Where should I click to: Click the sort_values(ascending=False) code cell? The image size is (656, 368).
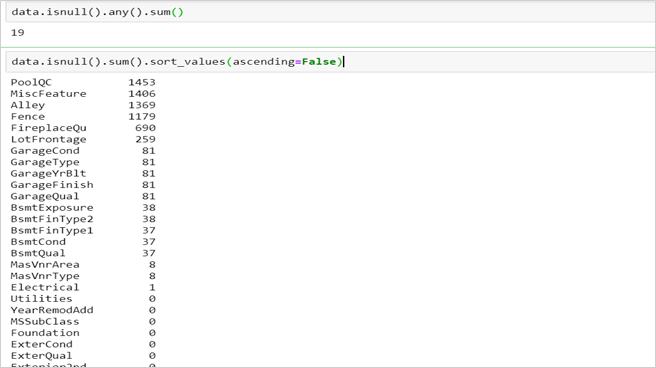tap(331, 62)
